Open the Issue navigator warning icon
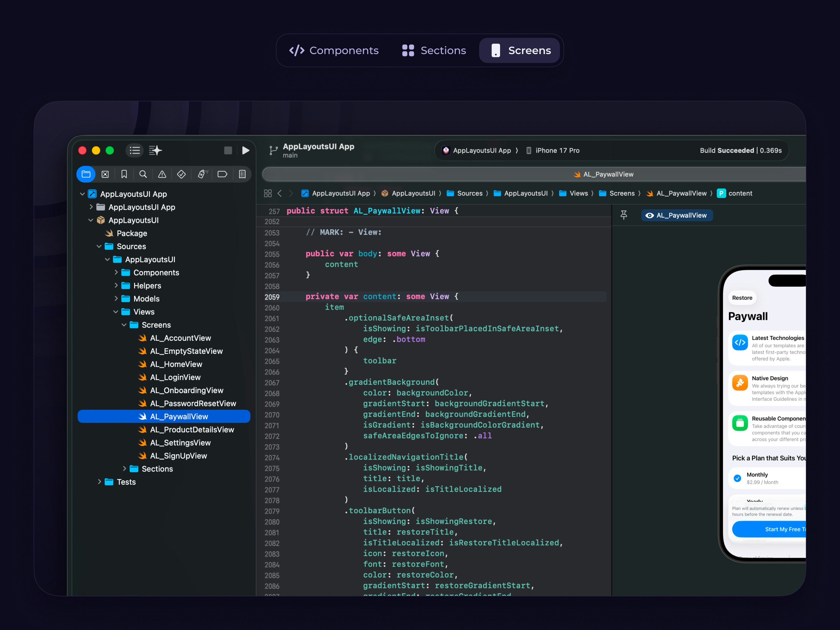 (162, 174)
